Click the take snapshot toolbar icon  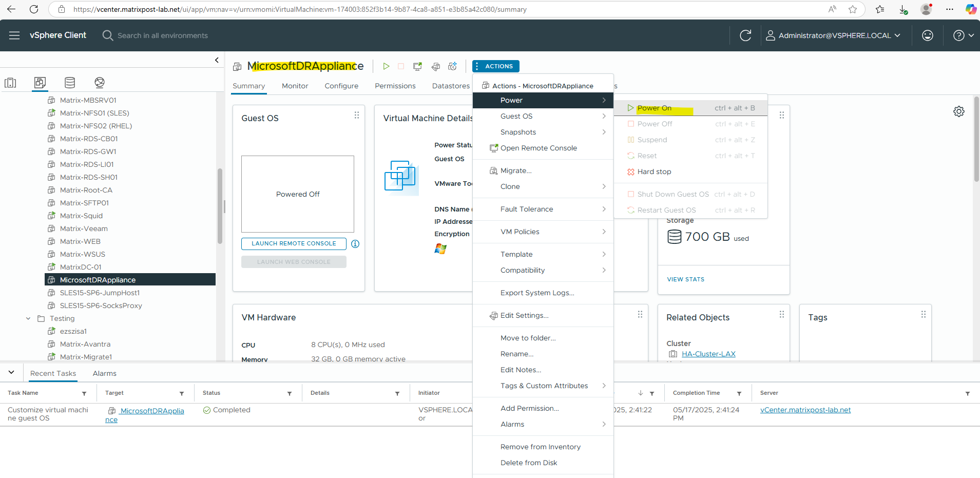[452, 66]
